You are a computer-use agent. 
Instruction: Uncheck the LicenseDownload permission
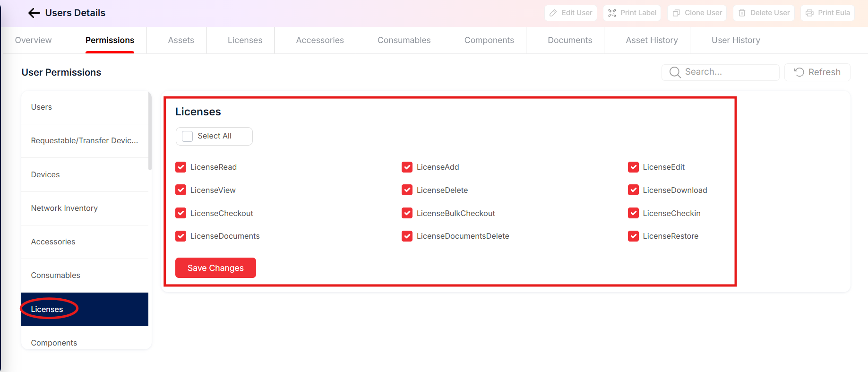[633, 190]
